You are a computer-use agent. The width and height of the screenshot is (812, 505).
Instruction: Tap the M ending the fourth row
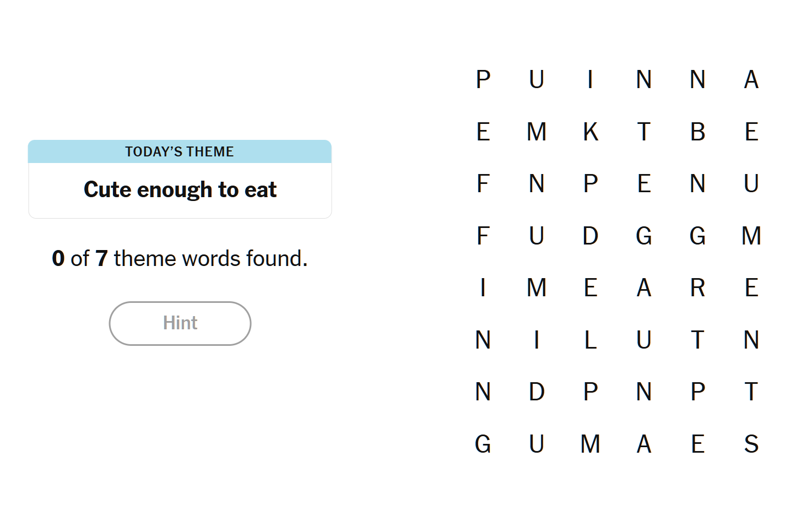[751, 236]
